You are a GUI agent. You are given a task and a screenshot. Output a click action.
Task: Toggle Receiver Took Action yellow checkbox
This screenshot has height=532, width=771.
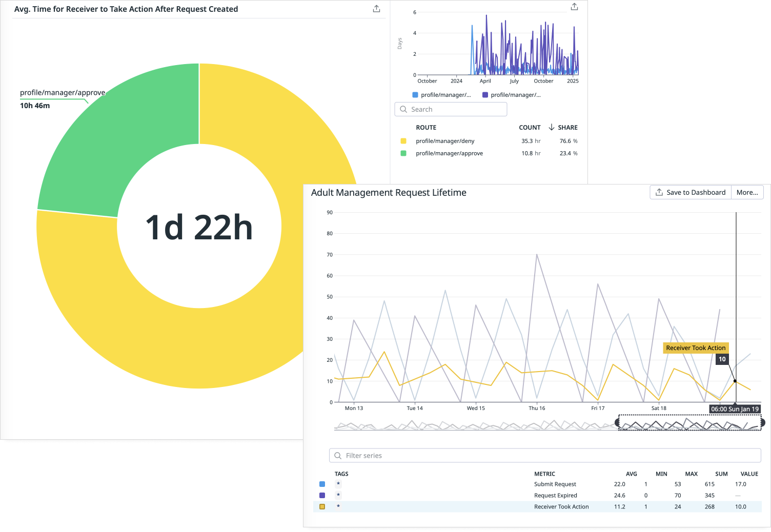(x=322, y=507)
